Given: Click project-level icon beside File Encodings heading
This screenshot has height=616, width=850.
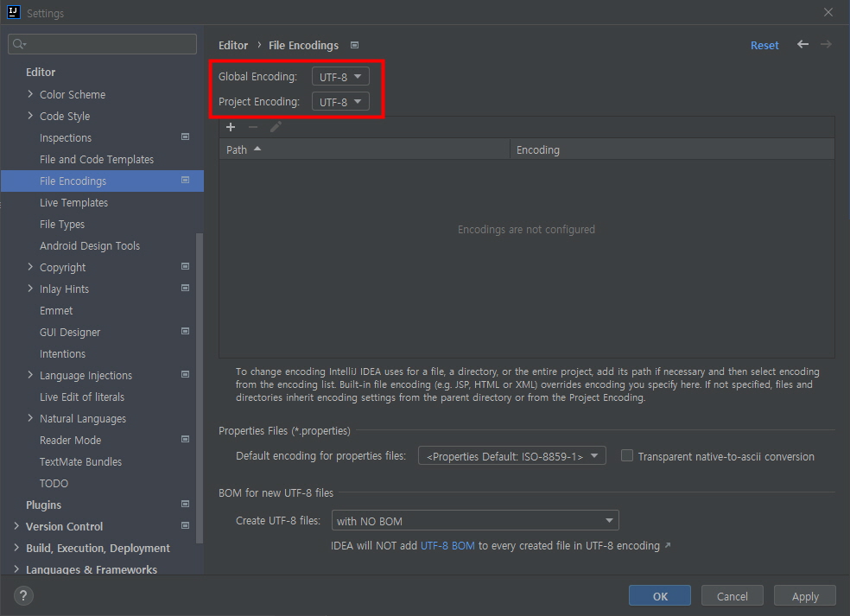Looking at the screenshot, I should (354, 45).
